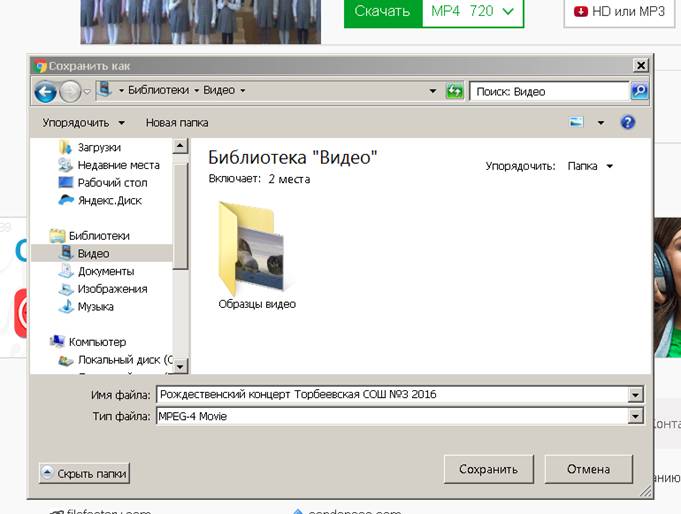The height and width of the screenshot is (514, 681).
Task: Click the library icon in address bar
Action: [x=104, y=90]
